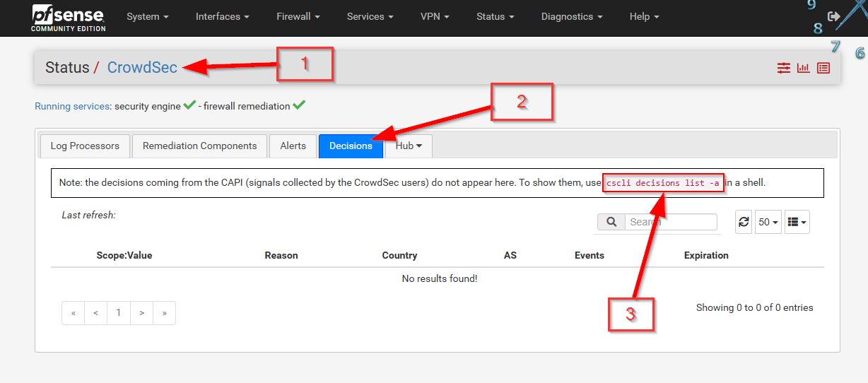Sort the table by Expiration column
The image size is (868, 383).
(705, 255)
